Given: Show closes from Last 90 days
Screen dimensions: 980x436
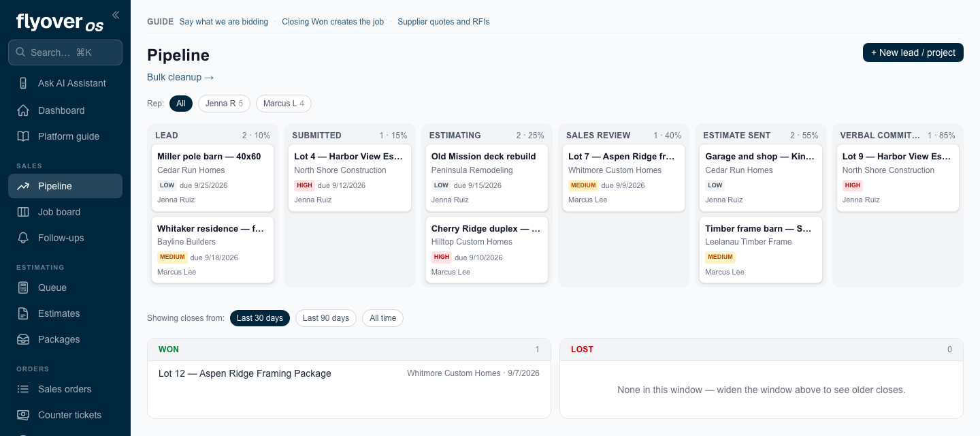Looking at the screenshot, I should coord(326,318).
